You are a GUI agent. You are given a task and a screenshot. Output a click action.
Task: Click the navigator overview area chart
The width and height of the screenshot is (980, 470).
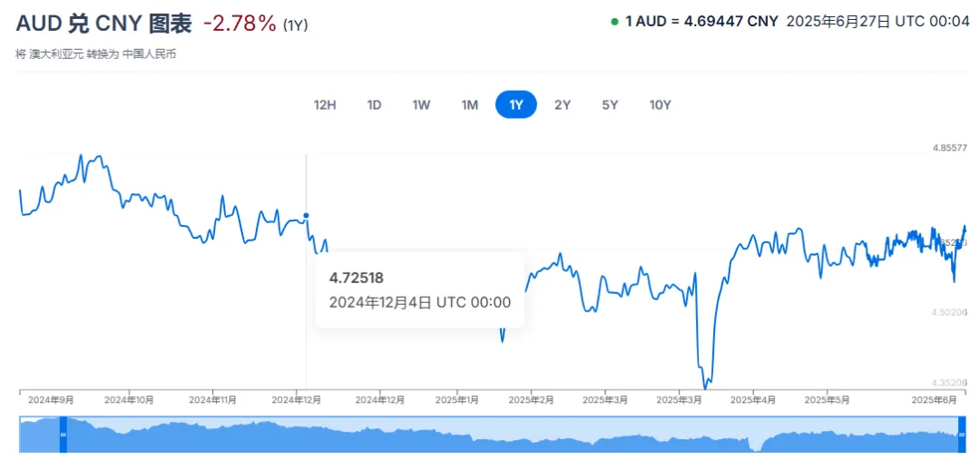point(512,435)
